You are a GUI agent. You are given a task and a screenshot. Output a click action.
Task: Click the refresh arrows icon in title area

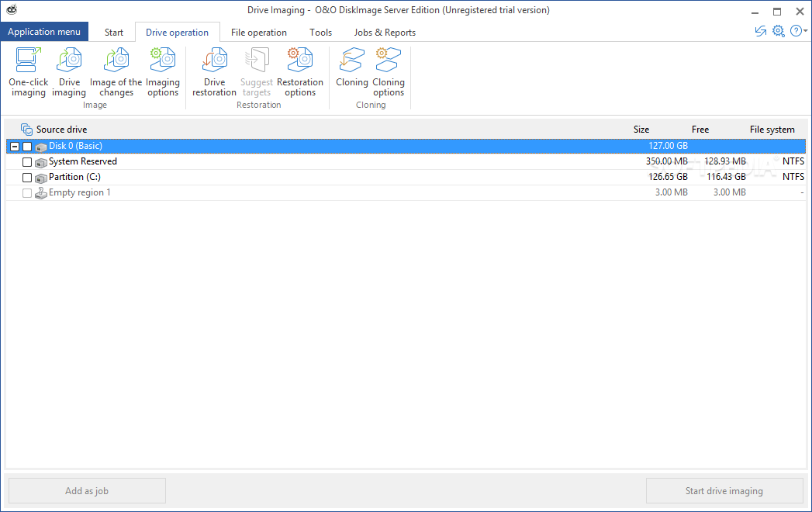(x=760, y=31)
